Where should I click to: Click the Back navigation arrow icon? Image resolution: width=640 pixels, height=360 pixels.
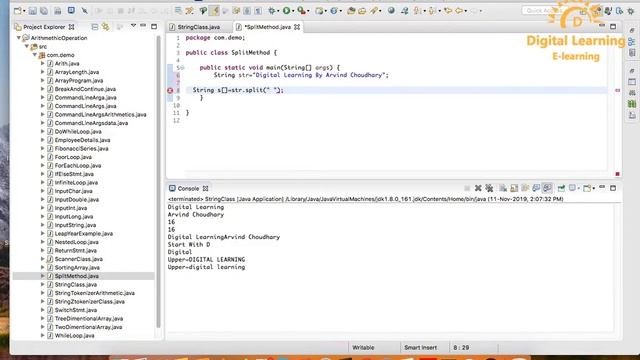(459, 11)
